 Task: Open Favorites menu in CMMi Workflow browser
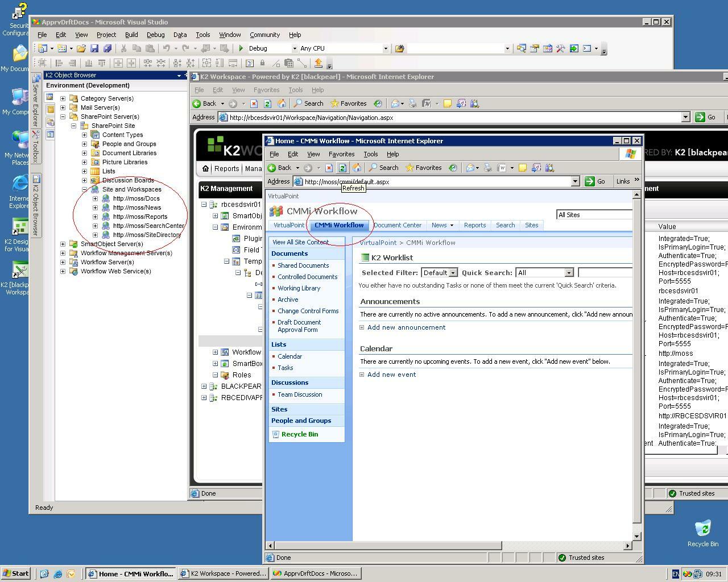tap(341, 154)
